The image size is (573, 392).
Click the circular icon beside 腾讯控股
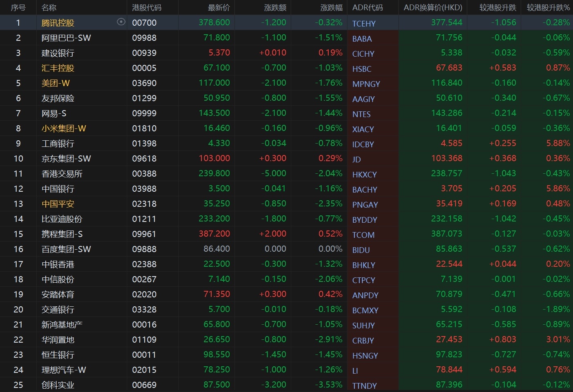(x=121, y=22)
